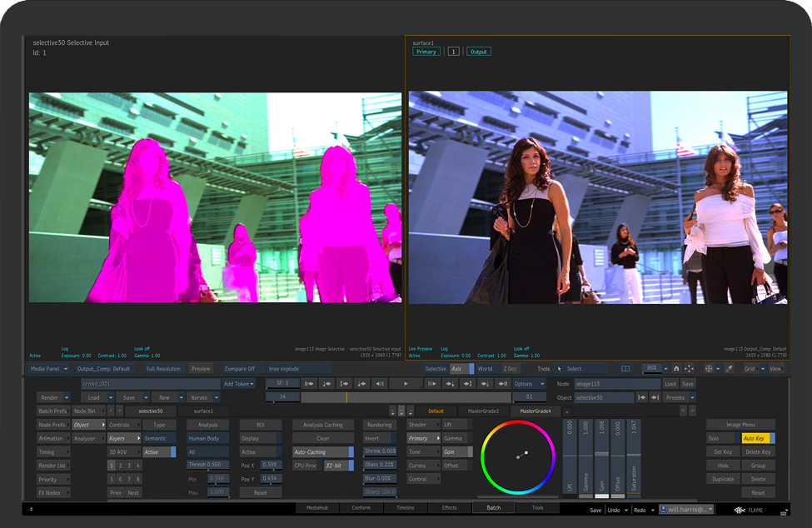Click the Duplicate button
Viewport: 812px width, 528px height.
pyautogui.click(x=723, y=479)
